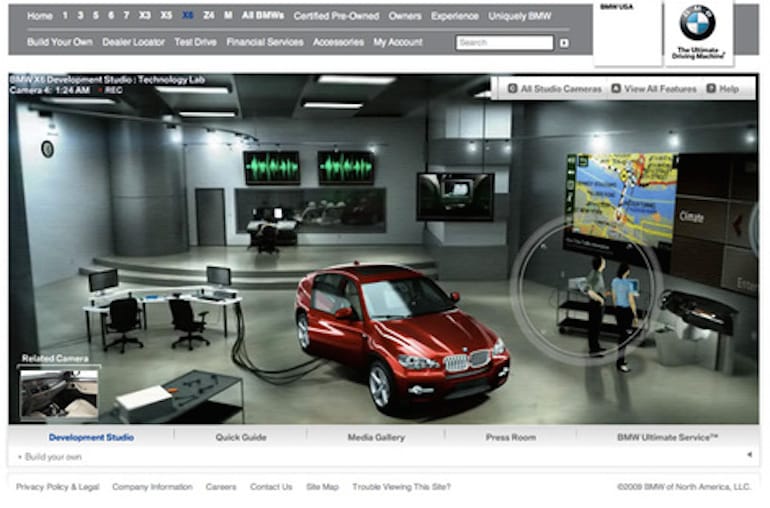Click the interior camera wall monitor
The image size is (770, 508).
point(456,197)
